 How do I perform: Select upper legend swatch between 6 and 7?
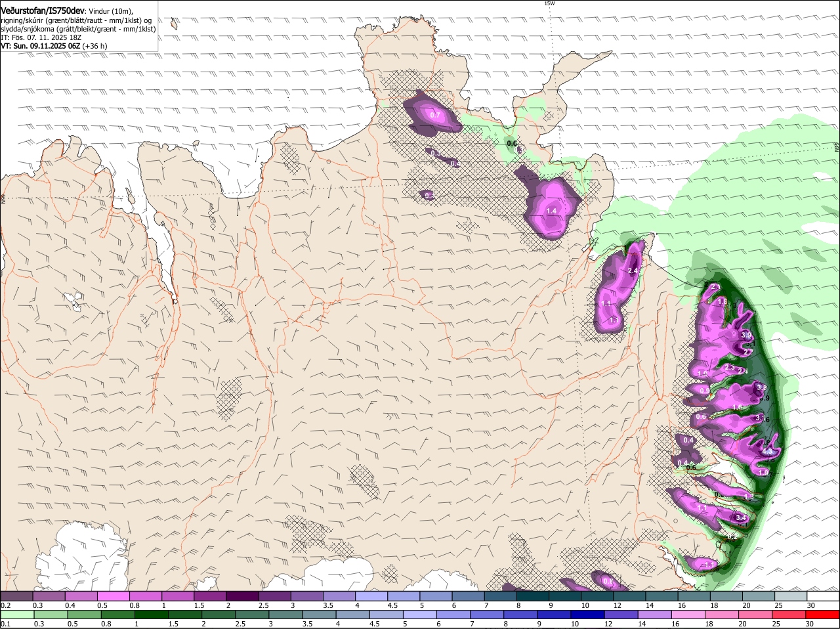pos(469,596)
